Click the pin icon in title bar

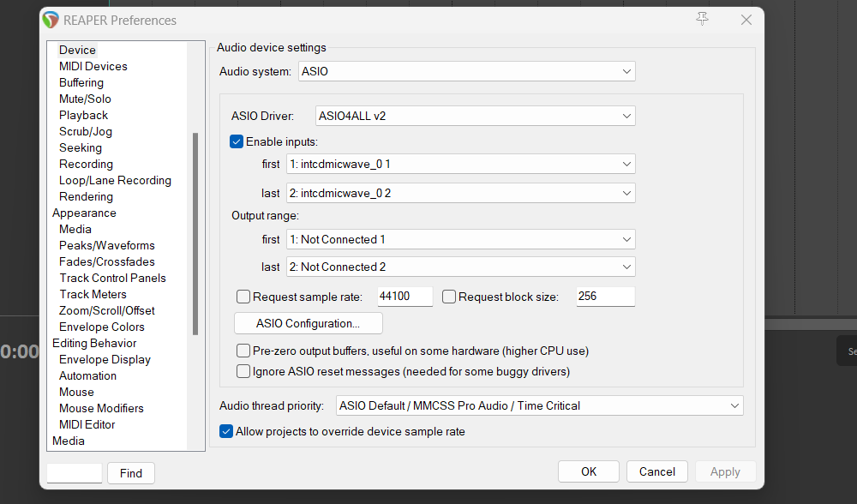[x=703, y=19]
